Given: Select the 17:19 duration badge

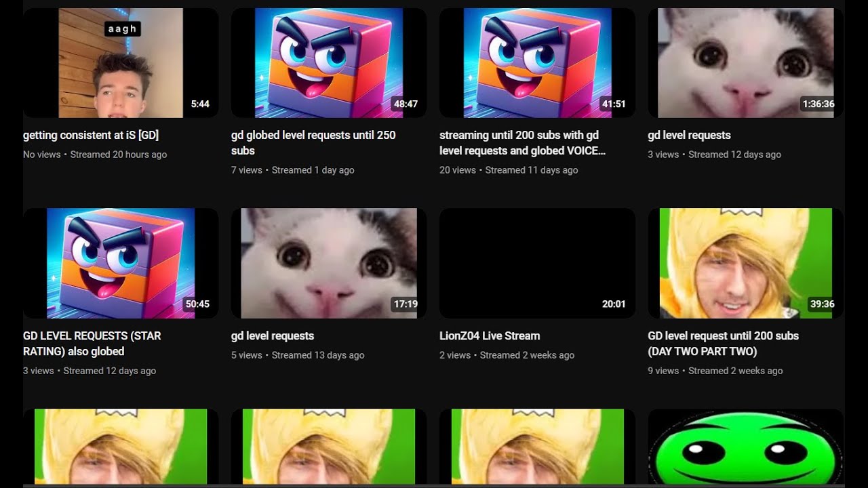Looking at the screenshot, I should (x=406, y=304).
